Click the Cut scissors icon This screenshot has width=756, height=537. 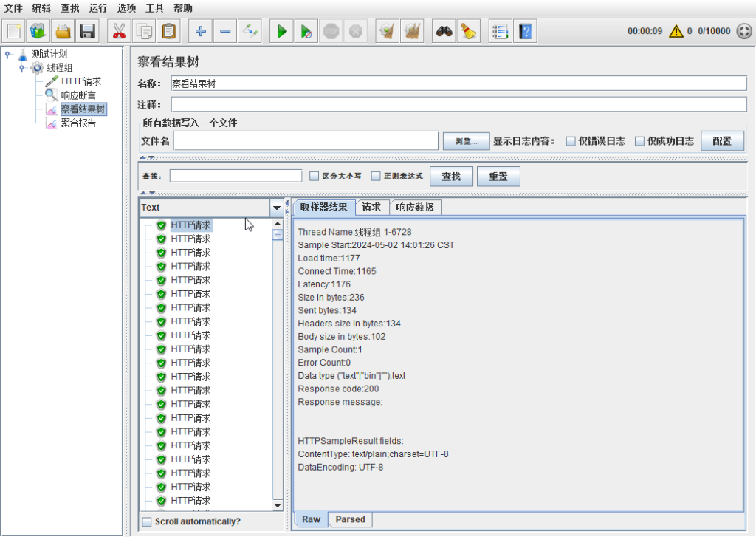click(x=118, y=31)
